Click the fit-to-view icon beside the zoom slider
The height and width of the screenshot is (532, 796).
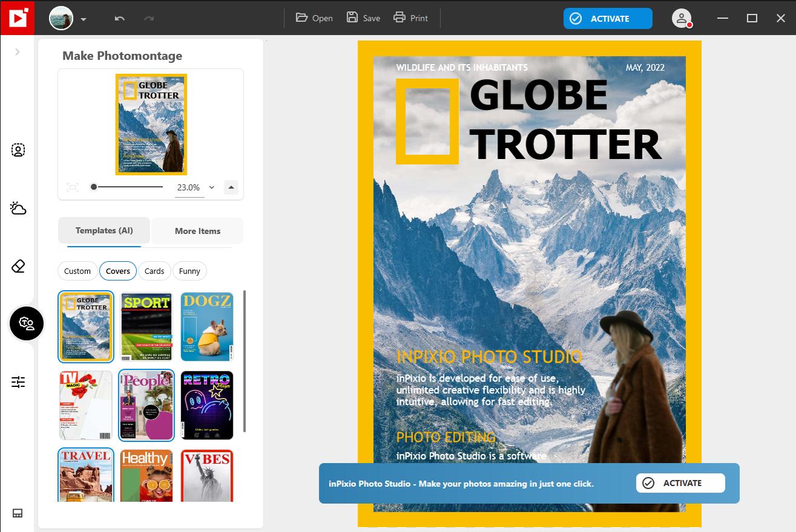[73, 187]
